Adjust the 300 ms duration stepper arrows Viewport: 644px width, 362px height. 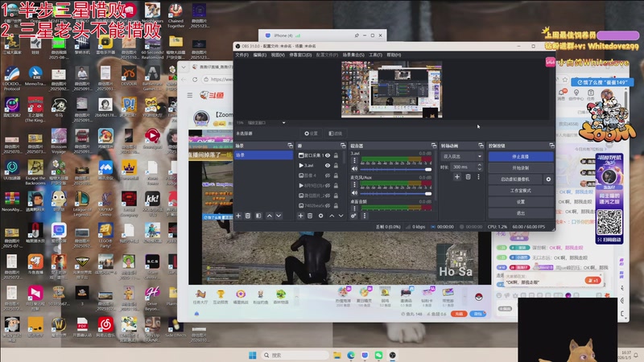point(479,167)
